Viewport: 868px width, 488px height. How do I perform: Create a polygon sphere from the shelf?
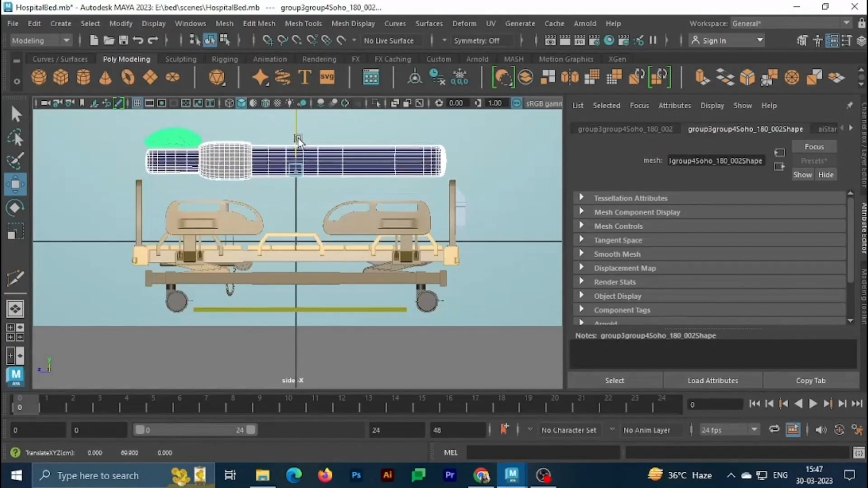tap(39, 77)
